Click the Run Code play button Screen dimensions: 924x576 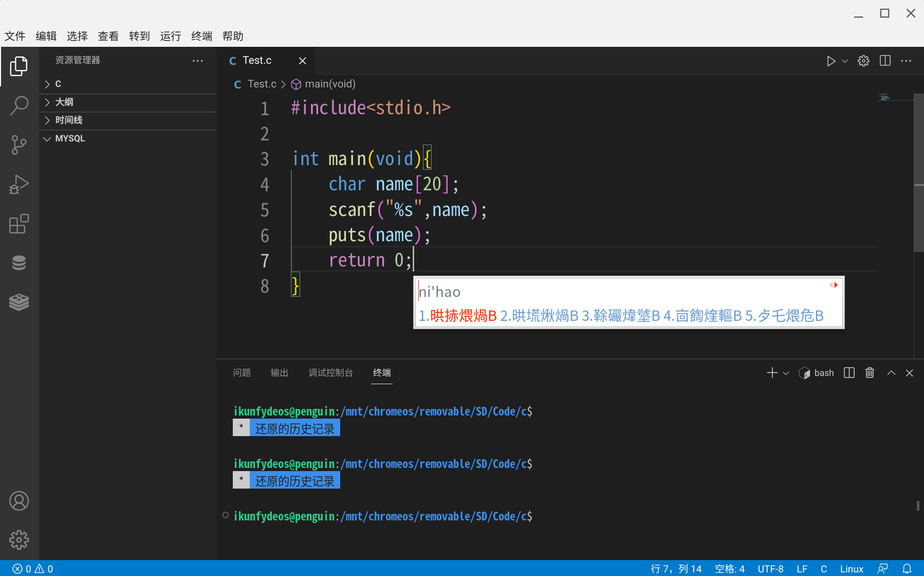click(830, 61)
